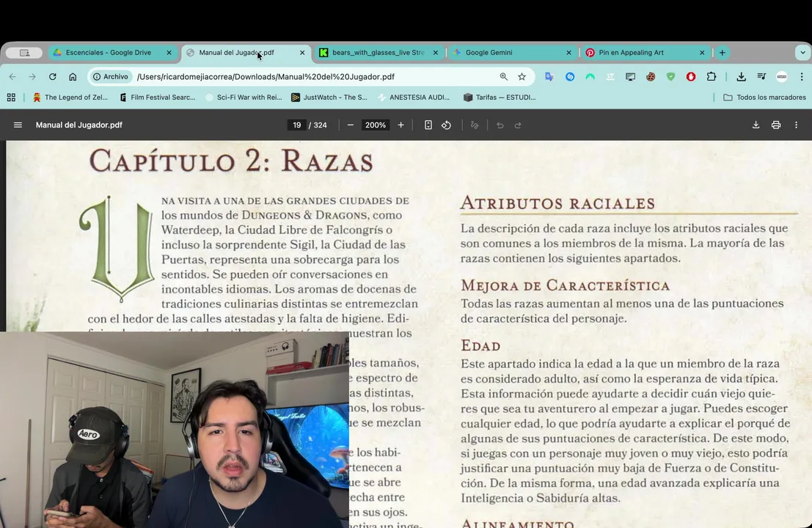Zoom out the PDF with minus button
Image resolution: width=812 pixels, height=528 pixels.
(351, 125)
